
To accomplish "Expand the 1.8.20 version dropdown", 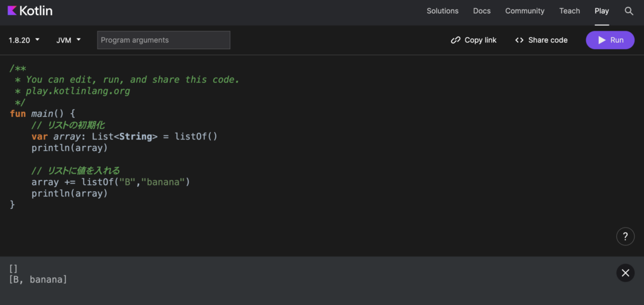I will pos(24,40).
